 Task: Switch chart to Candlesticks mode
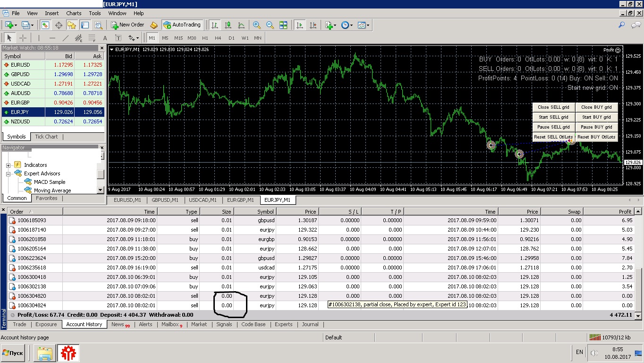(228, 25)
